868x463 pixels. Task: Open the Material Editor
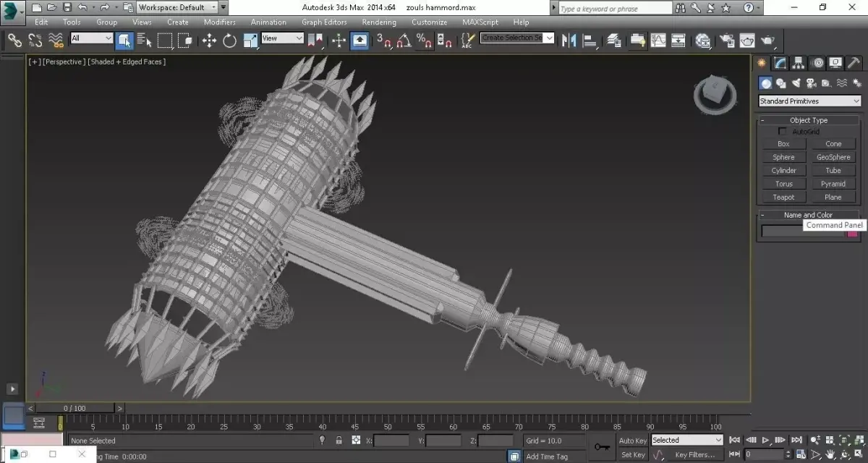702,41
